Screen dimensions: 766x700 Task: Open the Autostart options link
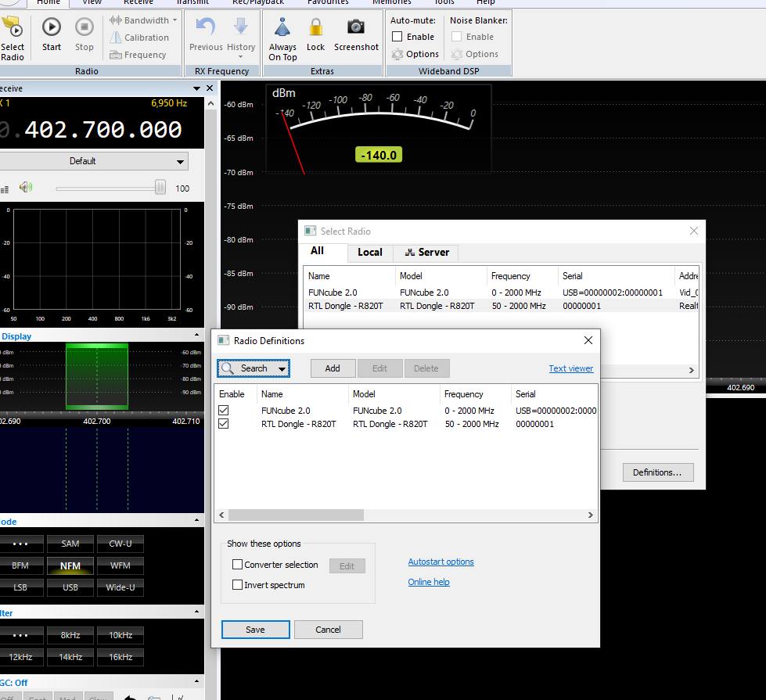[441, 562]
